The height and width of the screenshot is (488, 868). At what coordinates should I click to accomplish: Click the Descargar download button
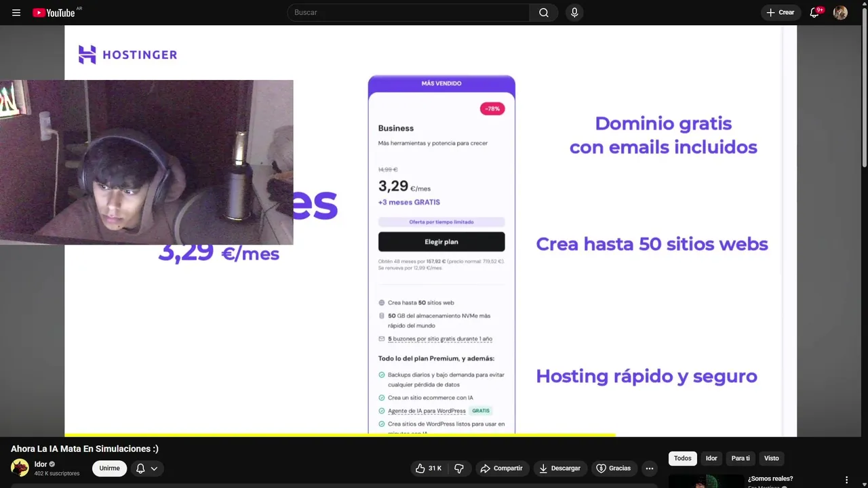click(559, 468)
